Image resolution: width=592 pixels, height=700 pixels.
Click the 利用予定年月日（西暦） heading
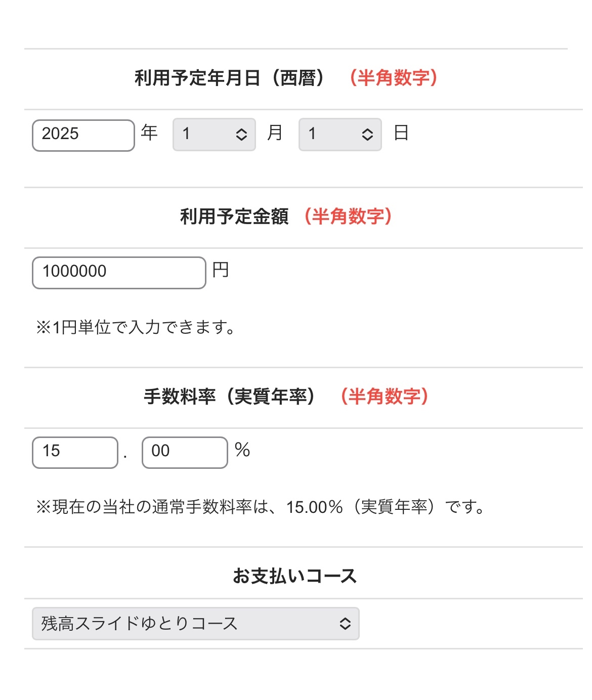pyautogui.click(x=230, y=78)
